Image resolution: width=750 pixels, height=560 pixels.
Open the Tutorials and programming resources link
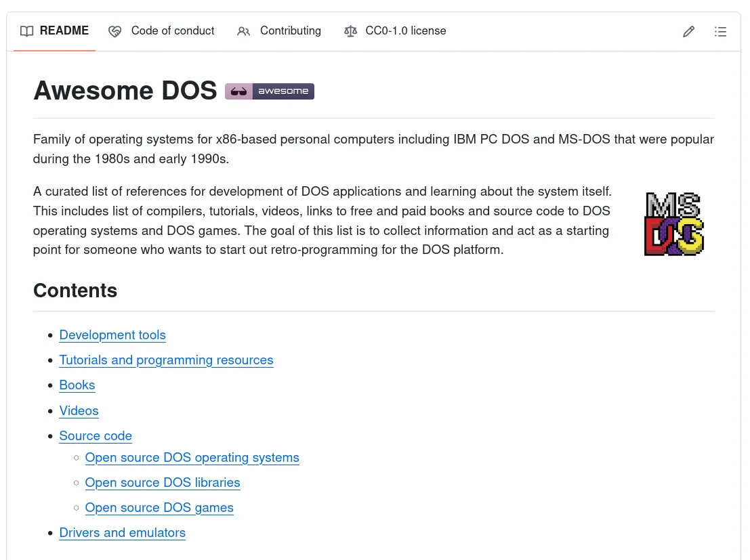click(166, 360)
